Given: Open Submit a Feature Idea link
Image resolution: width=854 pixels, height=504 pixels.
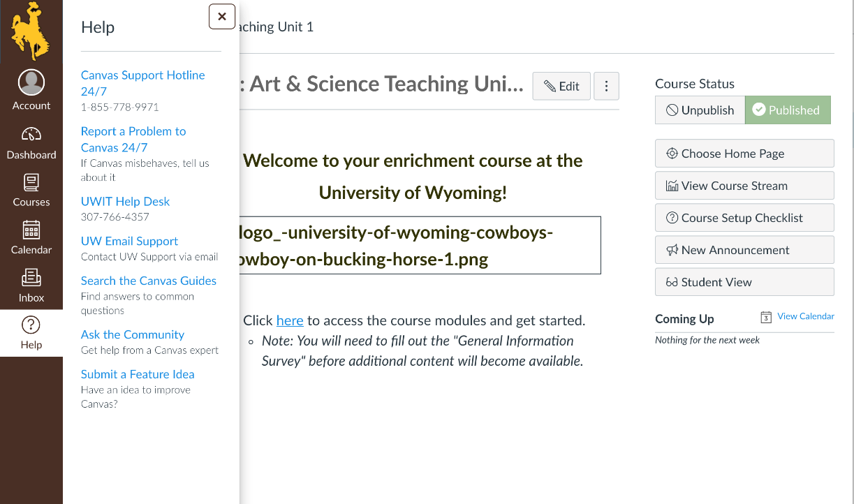Looking at the screenshot, I should 138,374.
